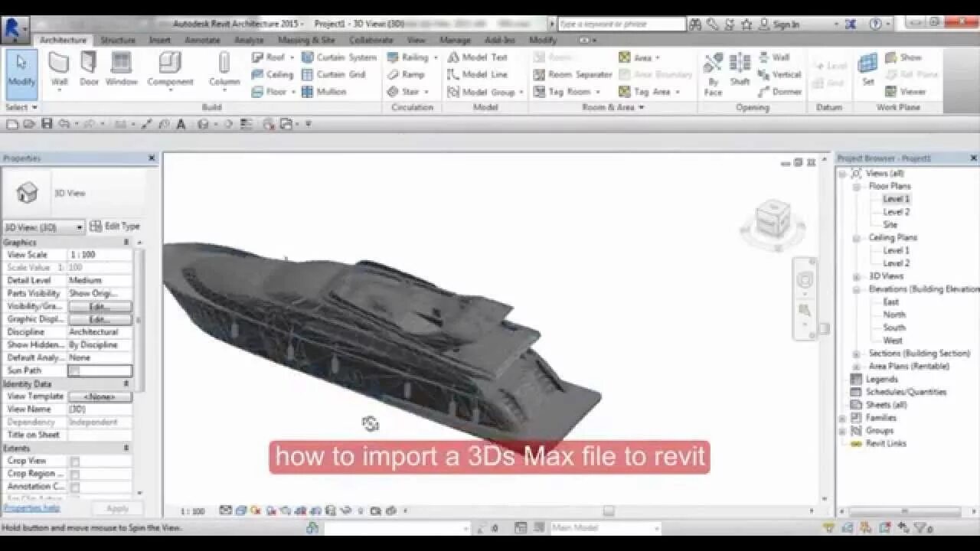Click Edit Type button
This screenshot has width=980, height=551.
point(115,227)
